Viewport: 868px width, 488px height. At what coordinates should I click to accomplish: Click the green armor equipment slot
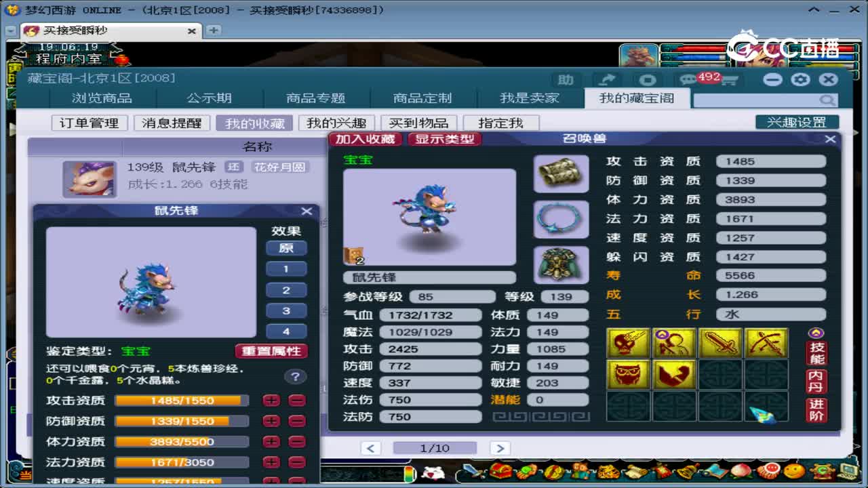[561, 264]
